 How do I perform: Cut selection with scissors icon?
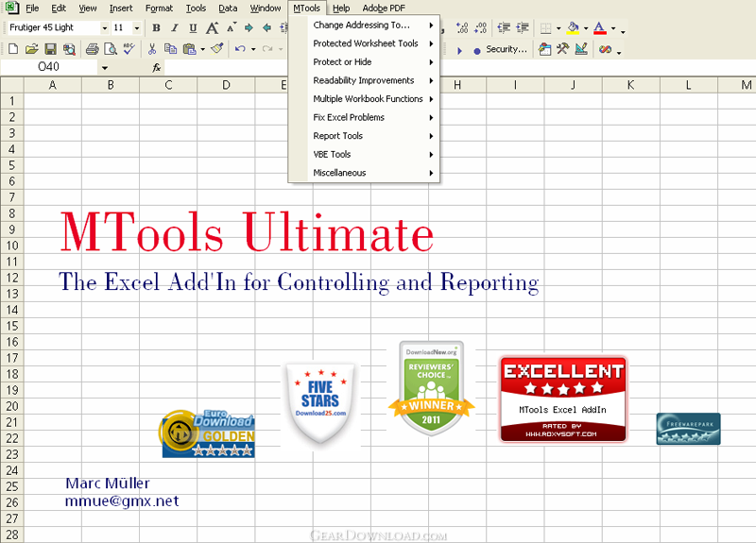(152, 49)
